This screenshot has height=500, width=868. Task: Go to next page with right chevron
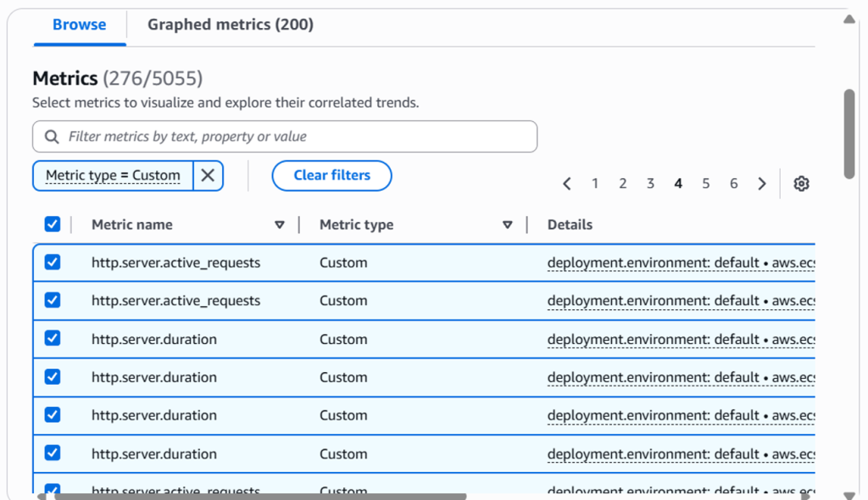coord(761,183)
